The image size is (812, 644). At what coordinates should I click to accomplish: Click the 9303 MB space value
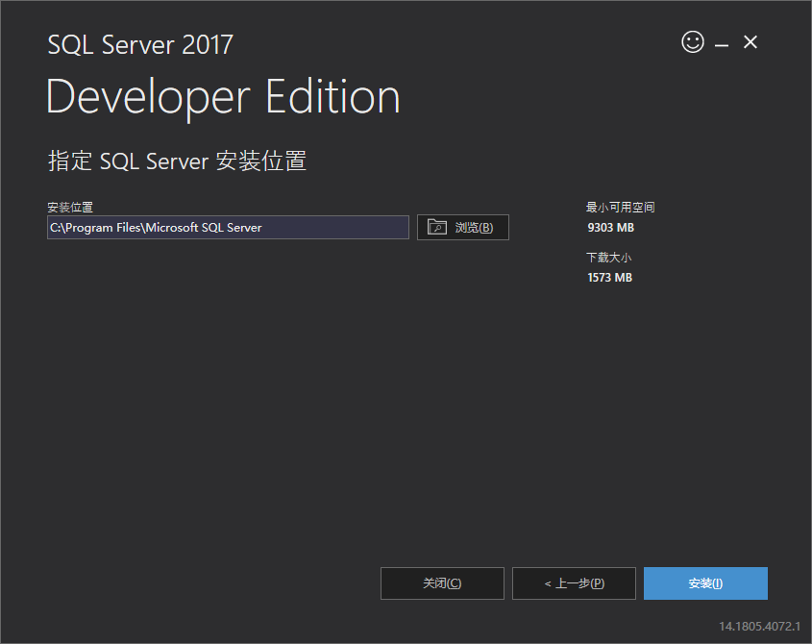[x=608, y=227]
